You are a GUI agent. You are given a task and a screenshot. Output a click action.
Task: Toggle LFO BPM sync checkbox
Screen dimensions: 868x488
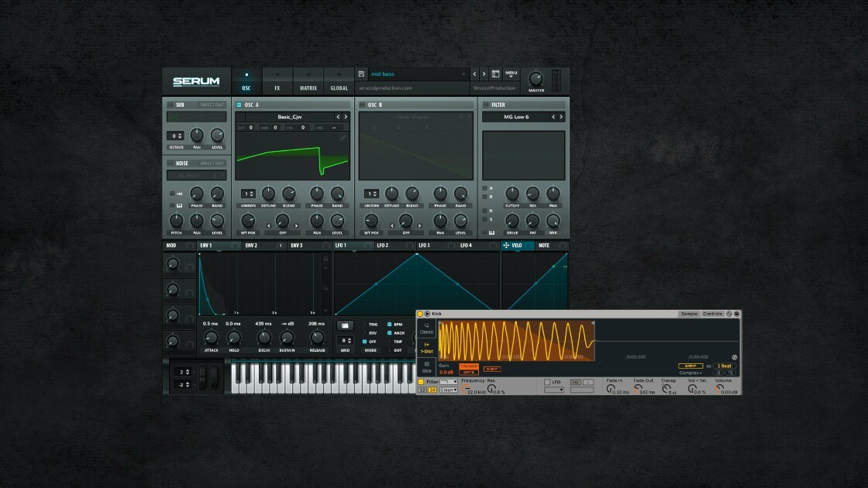click(389, 325)
